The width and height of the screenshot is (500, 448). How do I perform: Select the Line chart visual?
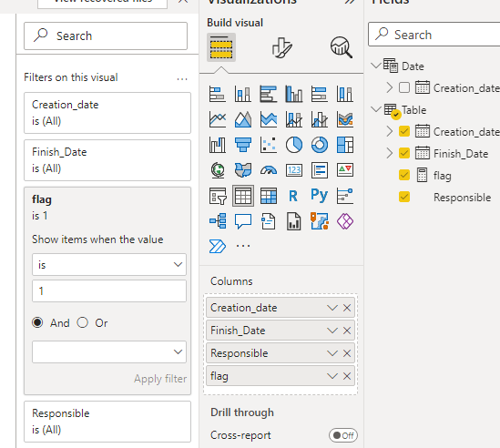click(x=218, y=119)
